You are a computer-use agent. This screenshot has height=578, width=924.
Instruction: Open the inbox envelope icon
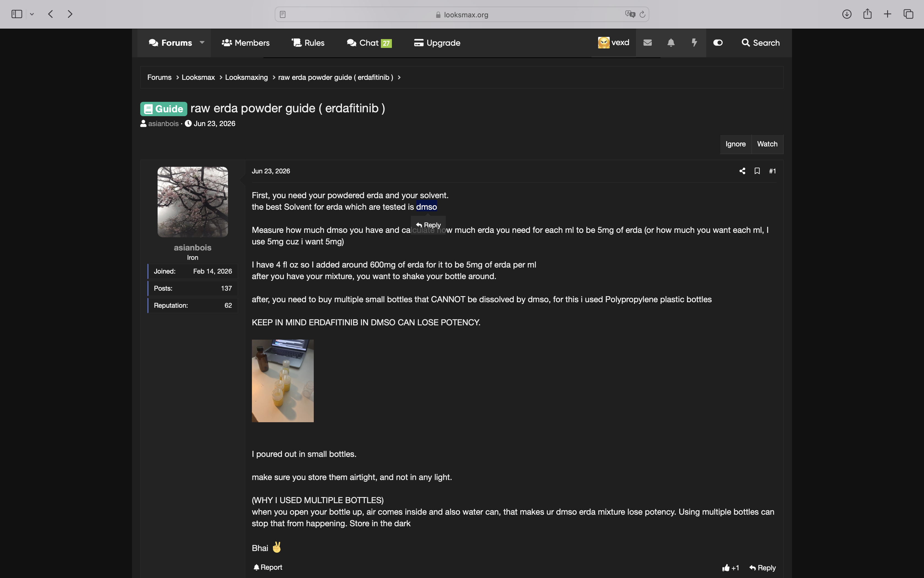pos(648,42)
